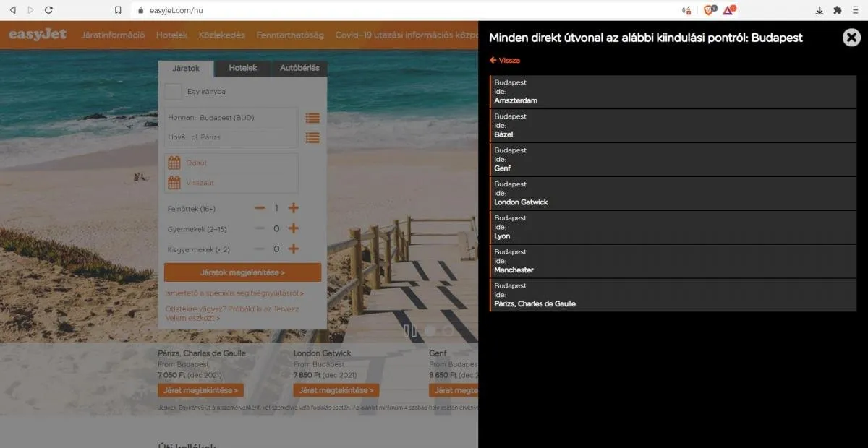Switch to the Autóbérlés tab

(x=299, y=68)
